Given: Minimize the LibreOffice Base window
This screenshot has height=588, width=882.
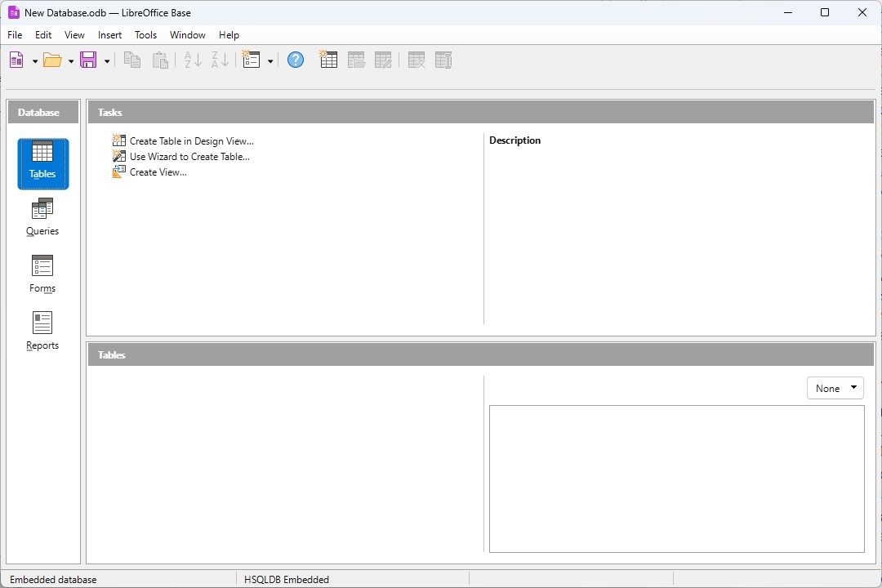Looking at the screenshot, I should (788, 12).
